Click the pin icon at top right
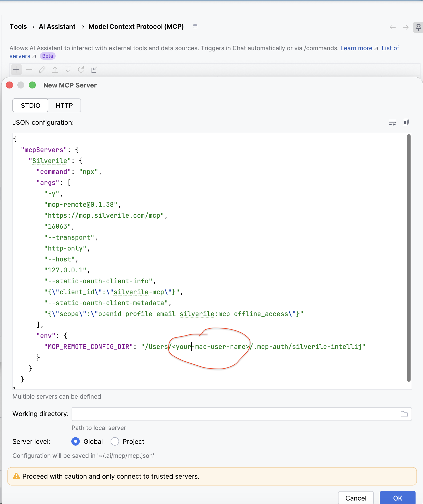The height and width of the screenshot is (504, 423). [x=418, y=27]
